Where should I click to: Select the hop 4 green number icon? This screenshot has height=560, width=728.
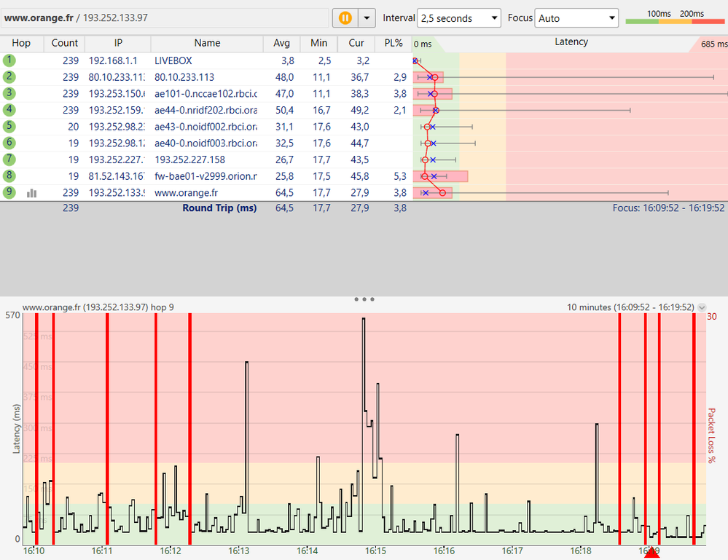point(9,110)
